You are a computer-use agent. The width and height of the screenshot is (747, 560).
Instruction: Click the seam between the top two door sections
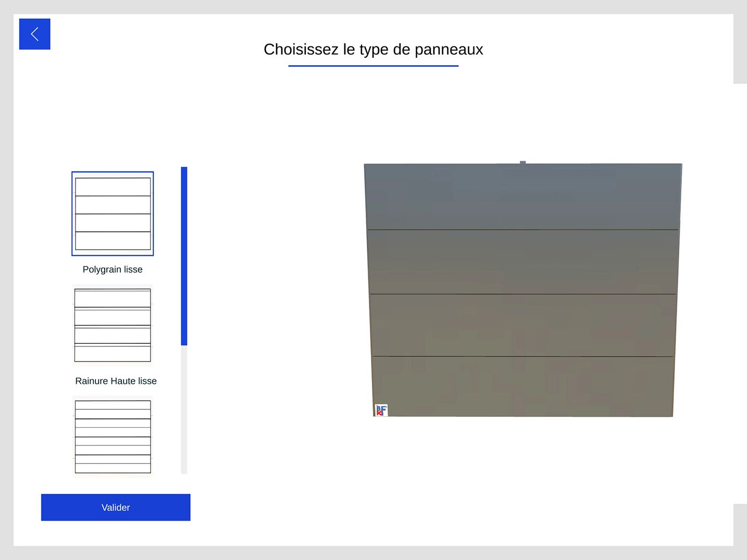click(x=522, y=230)
